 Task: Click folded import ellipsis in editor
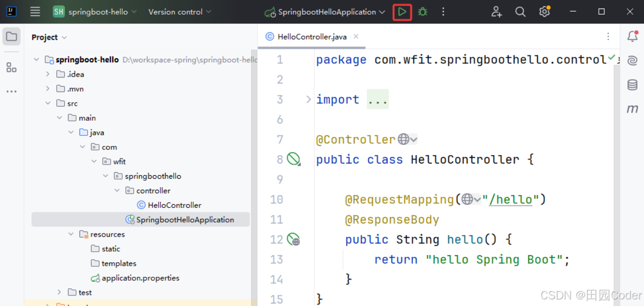coord(377,100)
